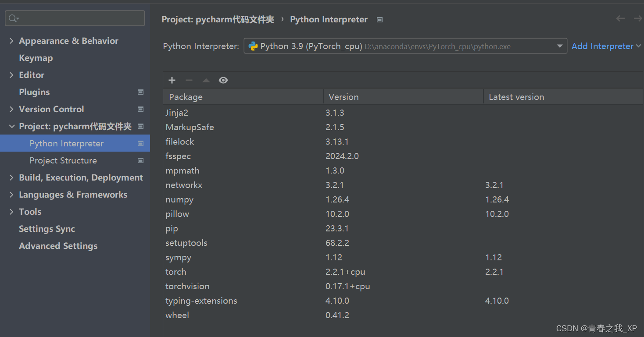644x337 pixels.
Task: Collapse the Project: pycharm代码文件夹 section
Action: tap(11, 126)
